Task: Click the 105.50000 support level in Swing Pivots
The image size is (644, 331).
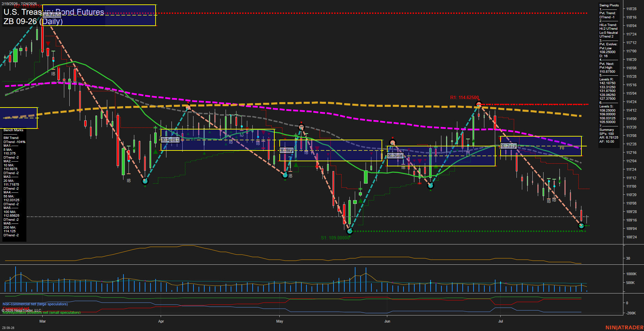Action: 607,122
